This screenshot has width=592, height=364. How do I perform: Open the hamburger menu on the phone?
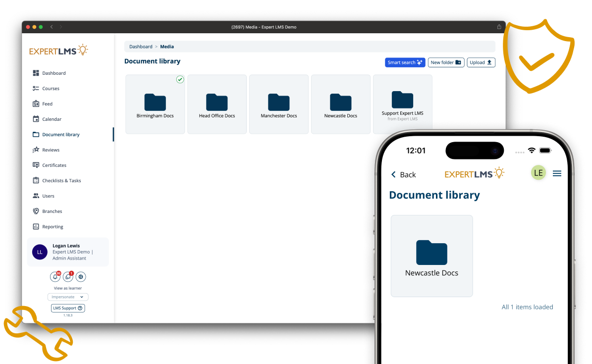tap(557, 173)
